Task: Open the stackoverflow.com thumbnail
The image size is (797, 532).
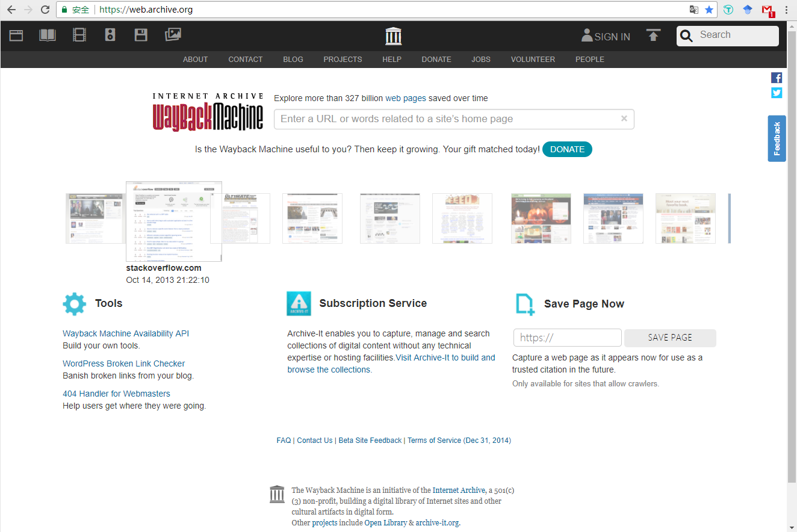Action: (x=174, y=221)
